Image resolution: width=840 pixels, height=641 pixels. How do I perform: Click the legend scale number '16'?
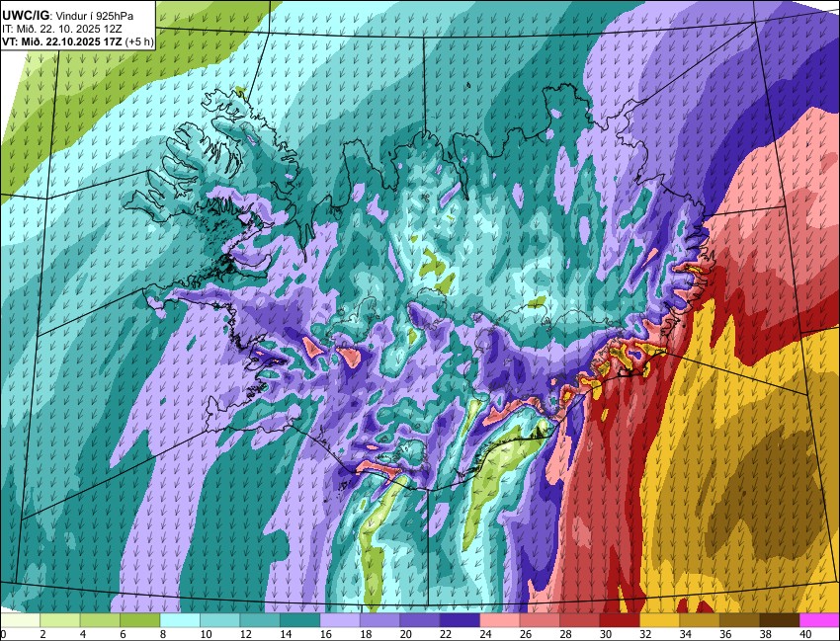click(x=325, y=634)
